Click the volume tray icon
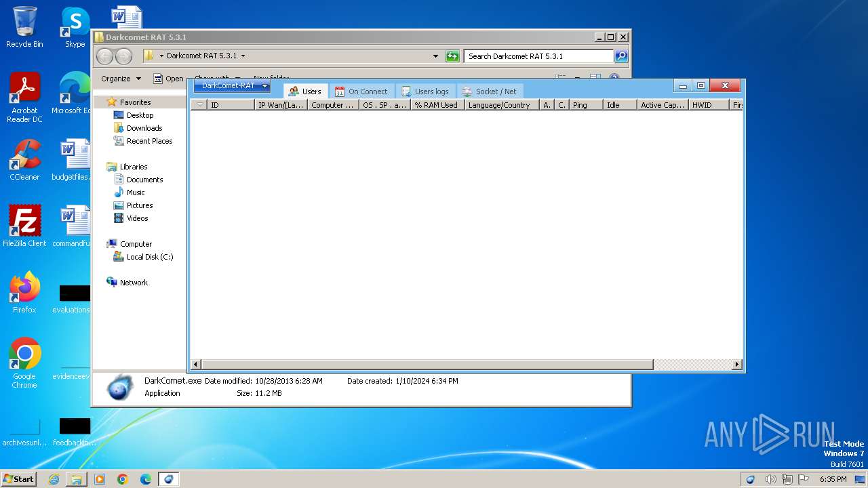Image resolution: width=868 pixels, height=488 pixels. coord(771,479)
